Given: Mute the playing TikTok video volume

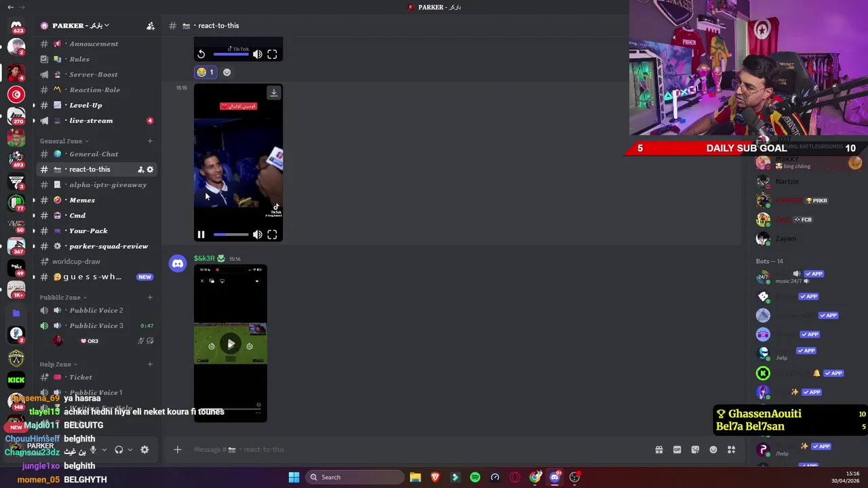Looking at the screenshot, I should pyautogui.click(x=257, y=235).
